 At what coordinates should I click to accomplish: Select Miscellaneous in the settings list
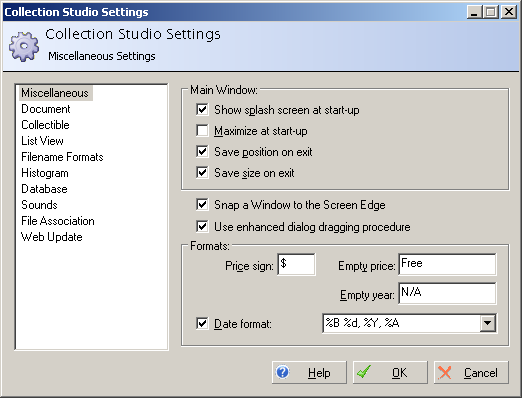pos(55,93)
